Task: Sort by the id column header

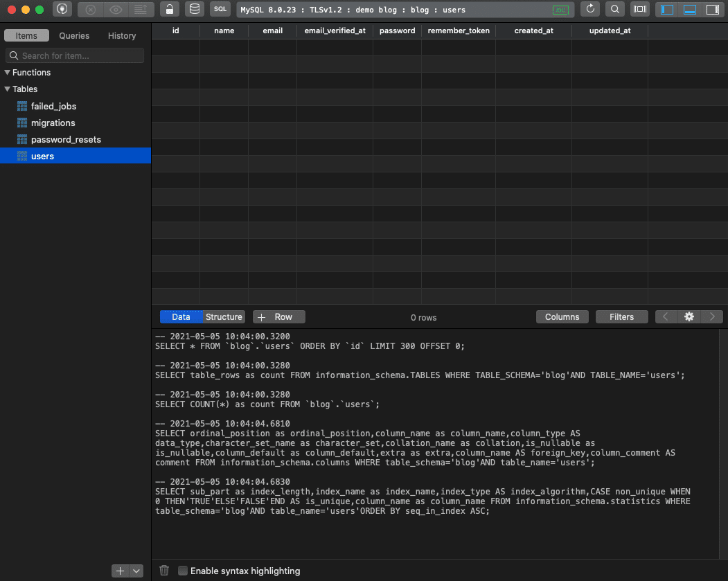Action: tap(175, 30)
